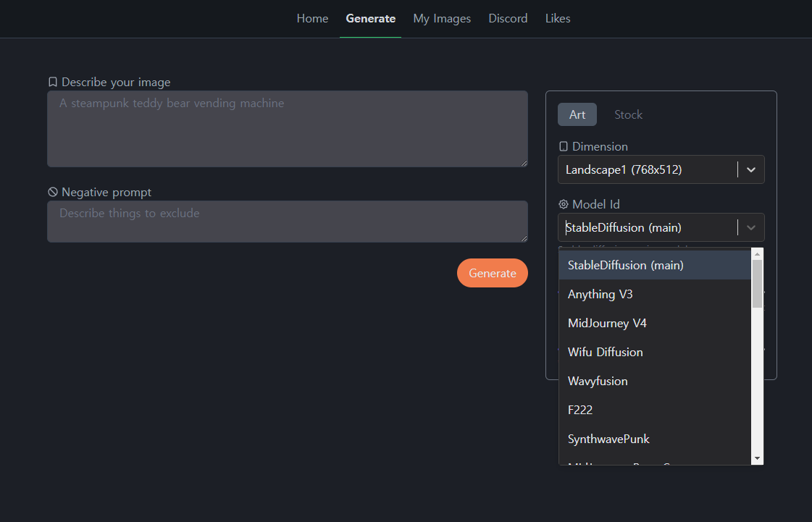Select the Generate nav tab
Viewport: 812px width, 522px height.
point(370,19)
